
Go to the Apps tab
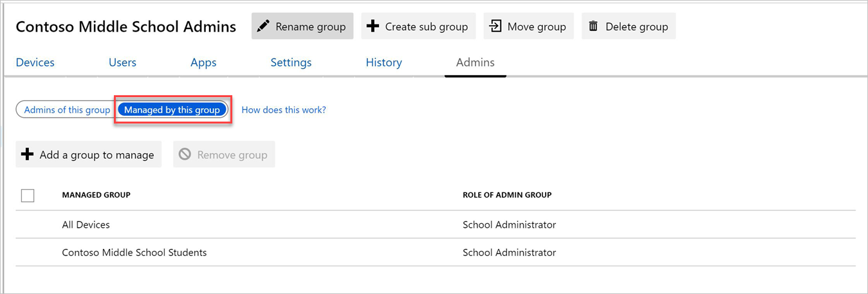[203, 62]
